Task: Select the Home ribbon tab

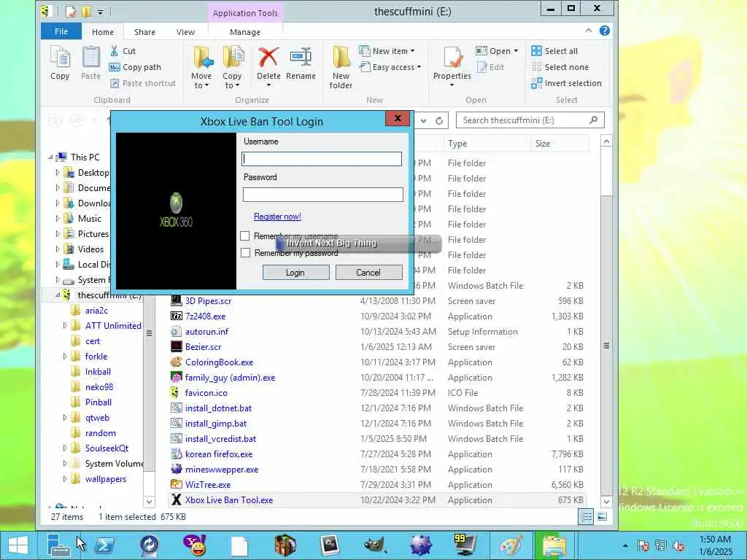Action: (x=103, y=32)
